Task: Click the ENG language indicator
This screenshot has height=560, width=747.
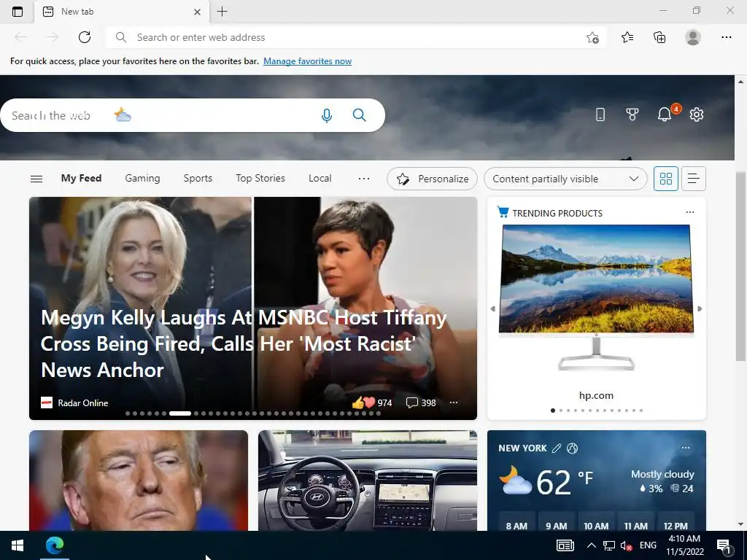Action: pos(648,545)
